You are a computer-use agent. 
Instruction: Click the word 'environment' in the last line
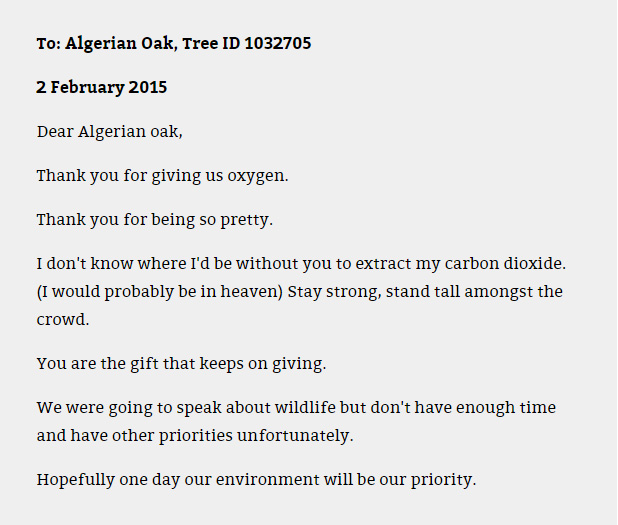[x=267, y=480]
